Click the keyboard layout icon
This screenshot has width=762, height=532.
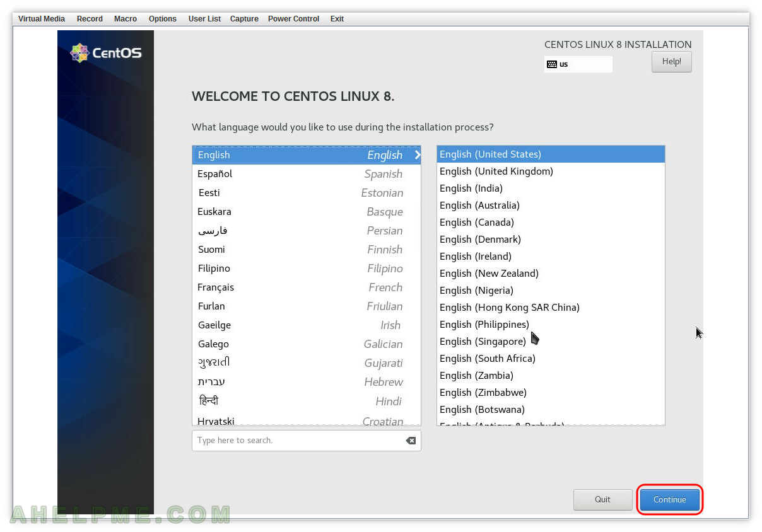pos(552,64)
